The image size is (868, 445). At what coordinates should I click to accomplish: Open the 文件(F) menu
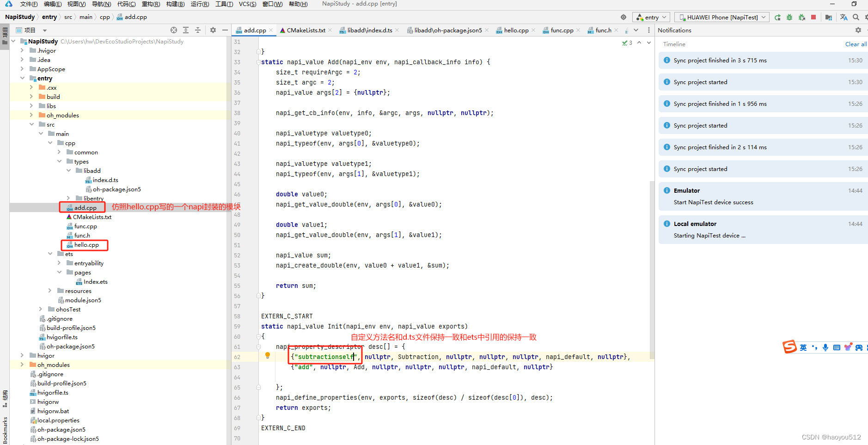click(29, 4)
